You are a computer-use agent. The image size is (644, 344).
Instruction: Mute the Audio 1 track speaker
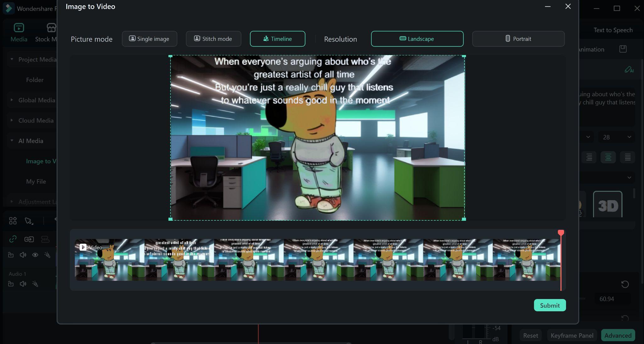click(x=23, y=284)
